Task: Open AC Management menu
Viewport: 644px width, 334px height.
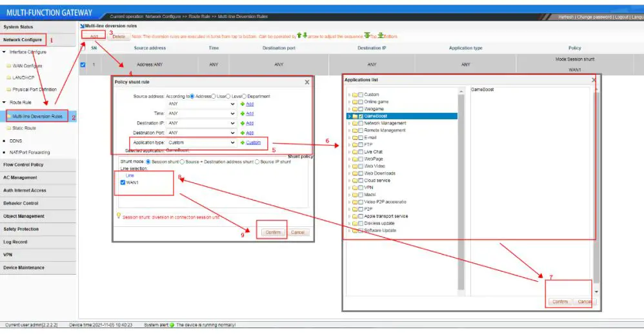Action: (38, 178)
